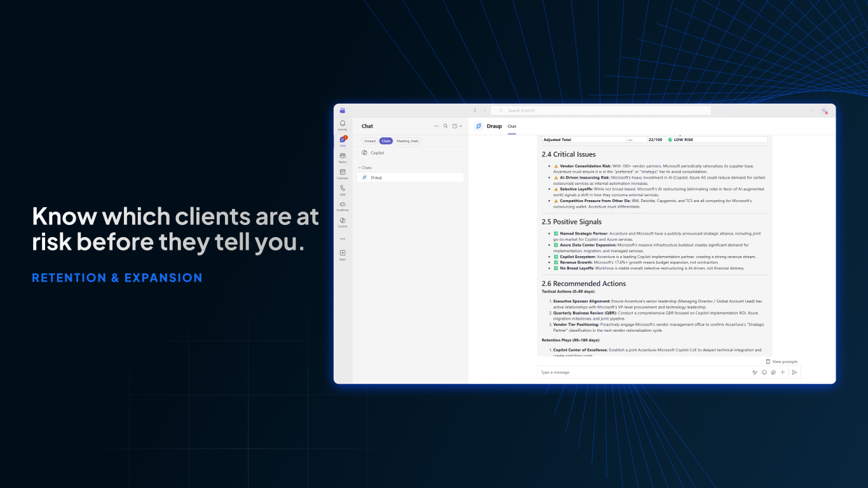Start a new chat with the compose icon
868x488 pixels.
pyautogui.click(x=455, y=126)
